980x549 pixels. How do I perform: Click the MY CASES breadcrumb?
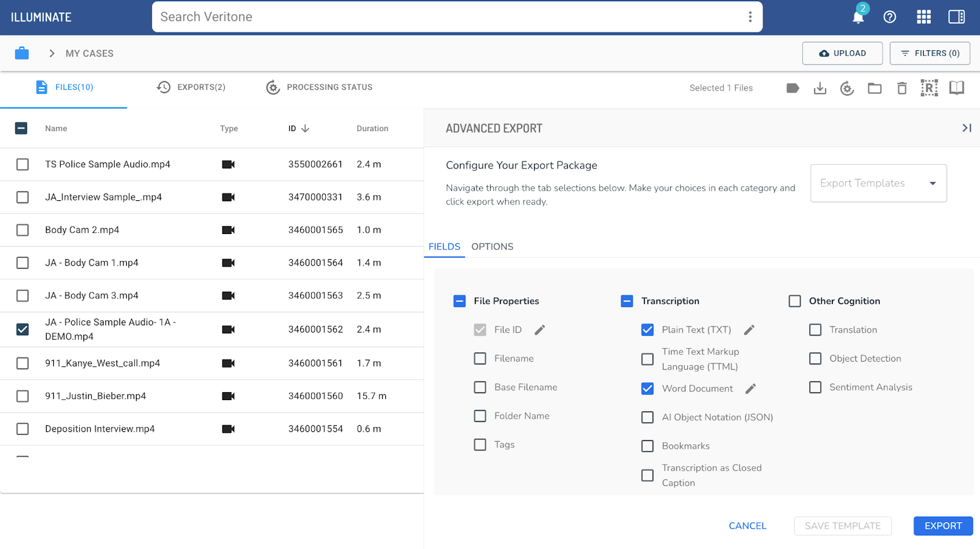(89, 53)
